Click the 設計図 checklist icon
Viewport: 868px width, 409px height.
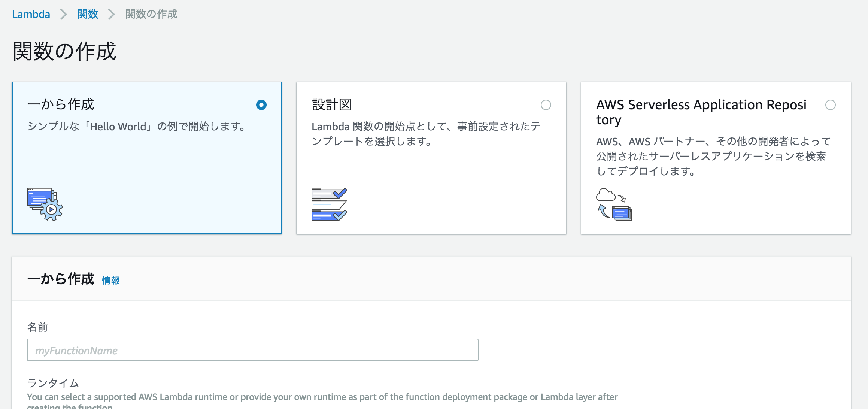click(x=330, y=204)
